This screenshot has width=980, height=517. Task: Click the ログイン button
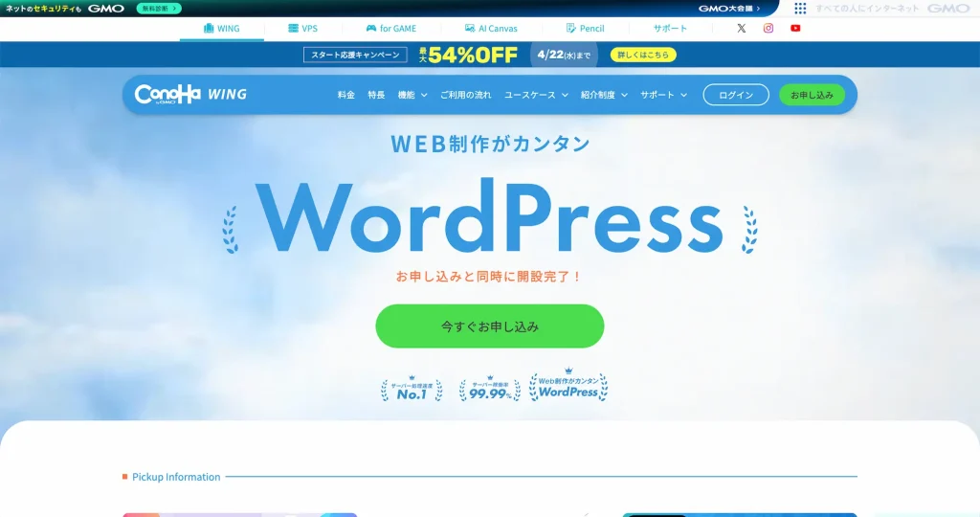coord(735,95)
